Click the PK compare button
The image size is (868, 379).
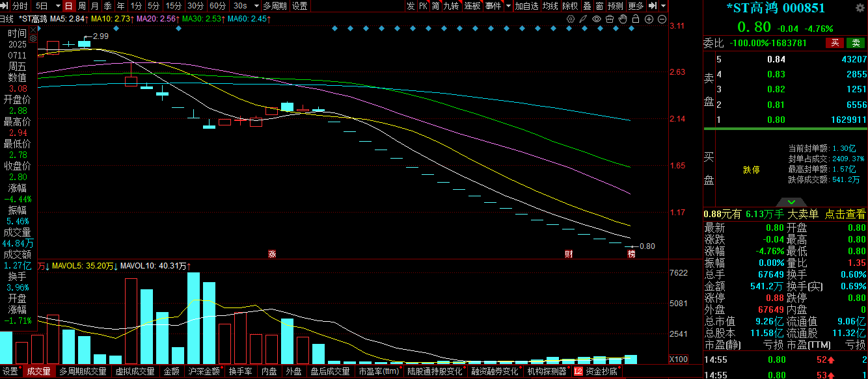pos(424,6)
